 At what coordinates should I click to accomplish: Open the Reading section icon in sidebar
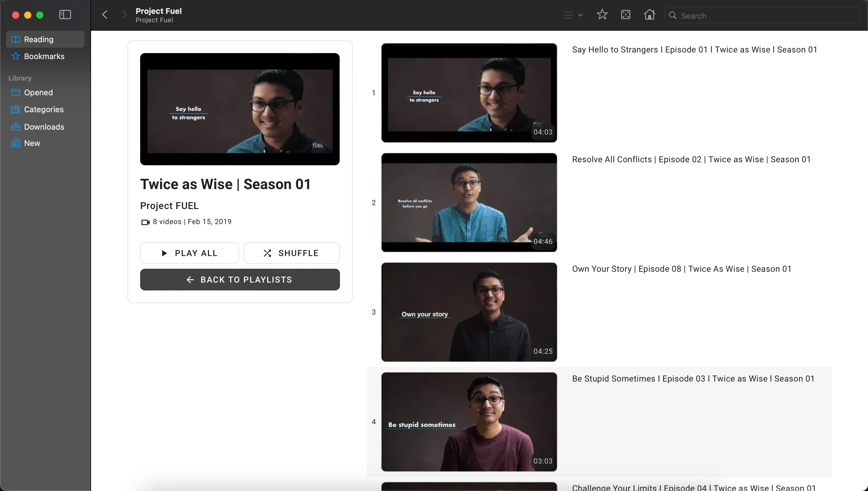click(x=15, y=39)
